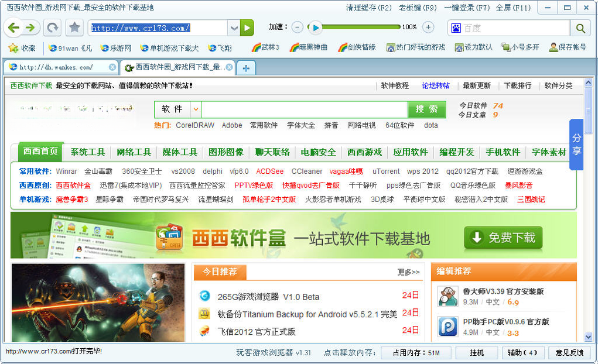Open the 武林3 game shortcut
The width and height of the screenshot is (598, 364).
[265, 47]
